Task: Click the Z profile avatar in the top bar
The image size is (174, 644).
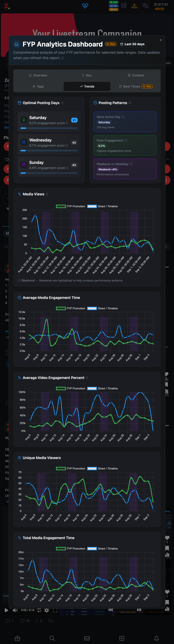Action: pyautogui.click(x=6, y=6)
